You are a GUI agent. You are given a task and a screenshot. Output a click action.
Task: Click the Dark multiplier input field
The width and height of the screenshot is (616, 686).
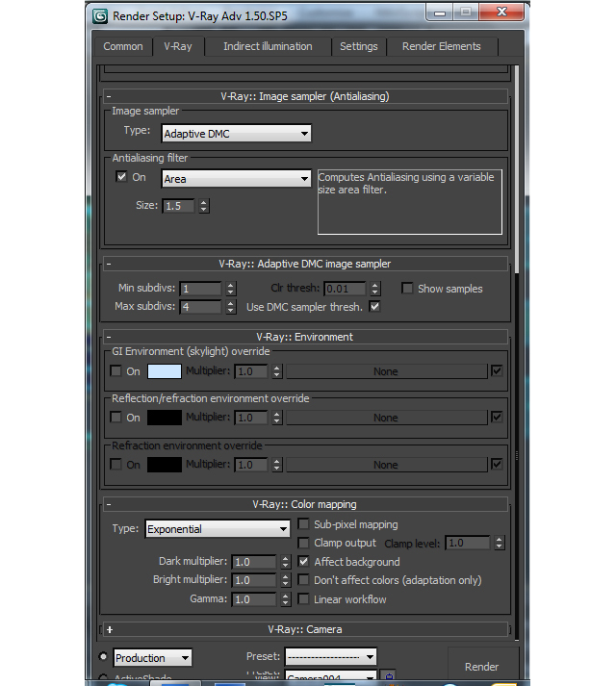coord(254,562)
